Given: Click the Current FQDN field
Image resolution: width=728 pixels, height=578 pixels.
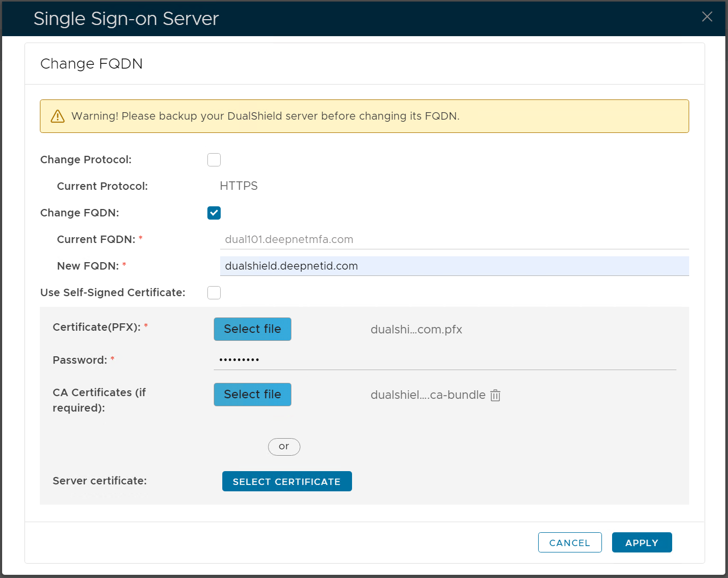Looking at the screenshot, I should [x=454, y=239].
